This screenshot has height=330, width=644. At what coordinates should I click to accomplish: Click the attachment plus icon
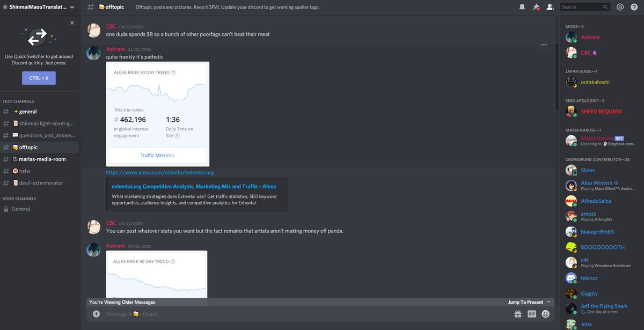coord(96,313)
